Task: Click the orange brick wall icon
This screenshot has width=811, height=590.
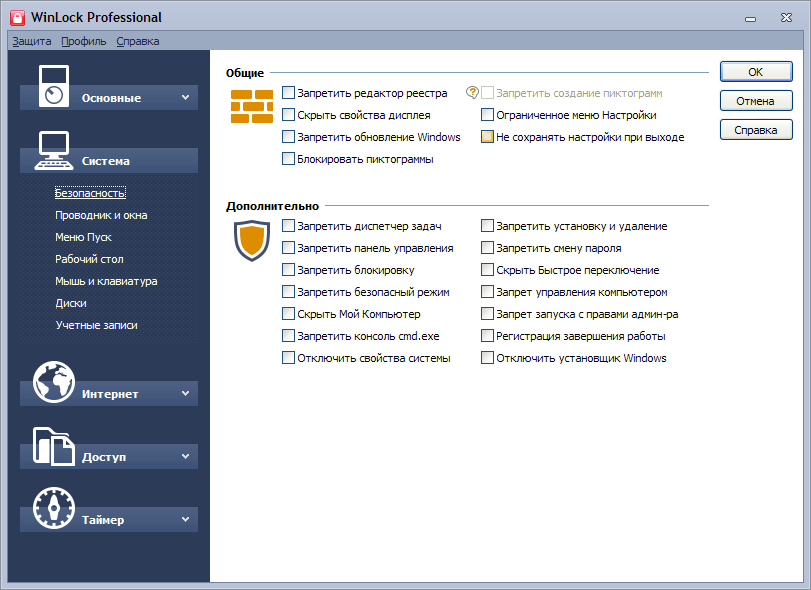Action: pyautogui.click(x=251, y=106)
